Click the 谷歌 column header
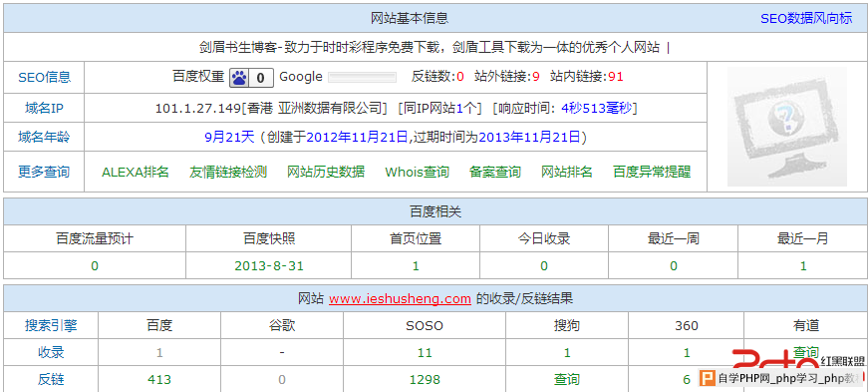Image resolution: width=868 pixels, height=392 pixels. [x=282, y=325]
